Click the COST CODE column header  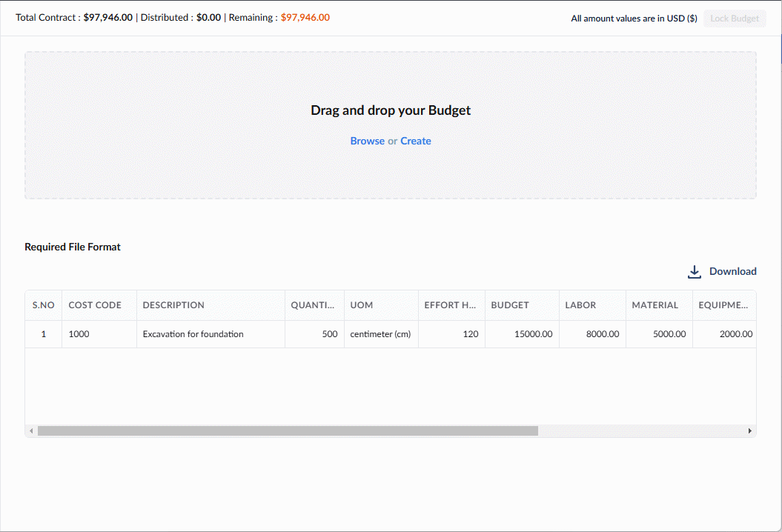(99, 305)
